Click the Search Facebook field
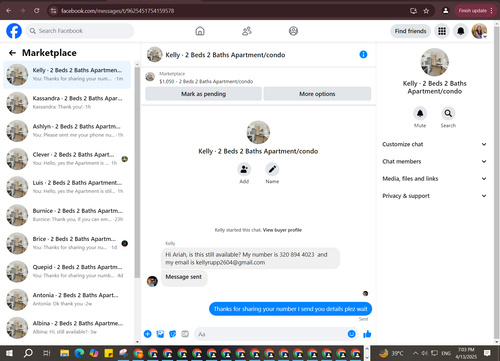Viewport: 500px width, 361px height. click(x=80, y=31)
